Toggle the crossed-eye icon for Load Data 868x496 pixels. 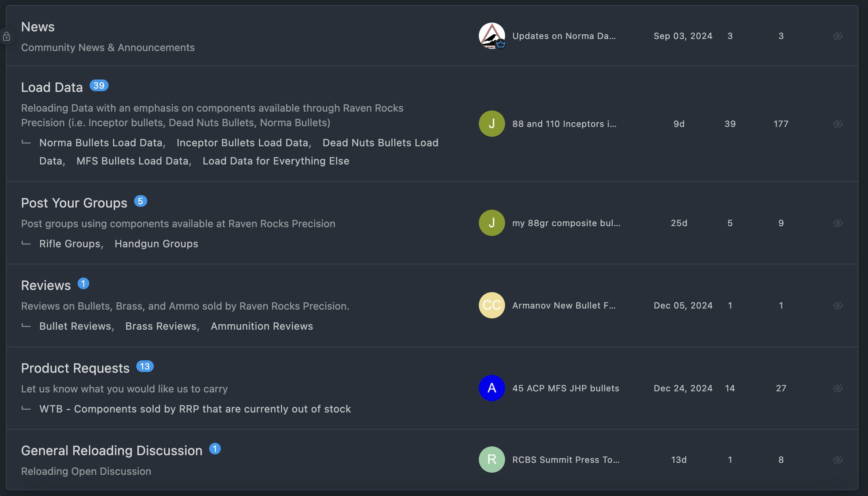[838, 124]
